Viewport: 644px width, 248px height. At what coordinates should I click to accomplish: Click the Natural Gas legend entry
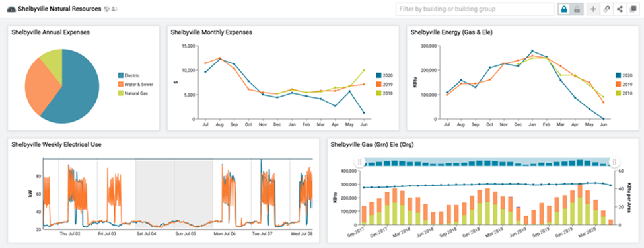click(132, 93)
